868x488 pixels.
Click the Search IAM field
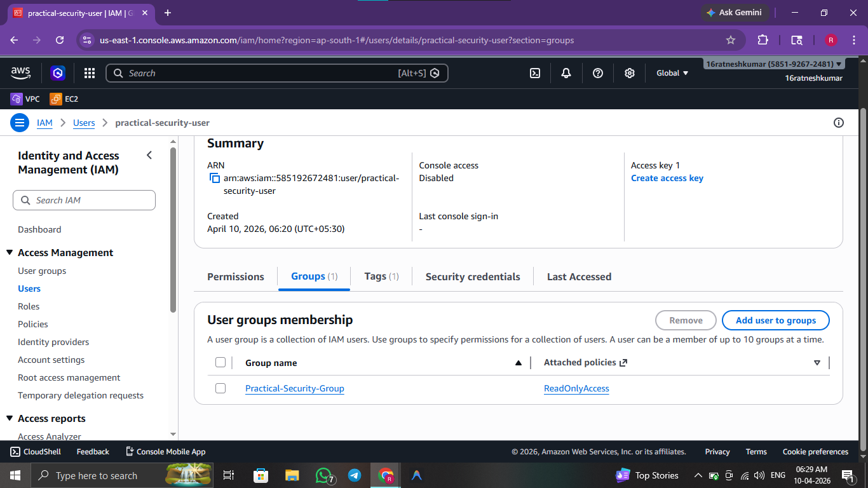[x=84, y=200]
